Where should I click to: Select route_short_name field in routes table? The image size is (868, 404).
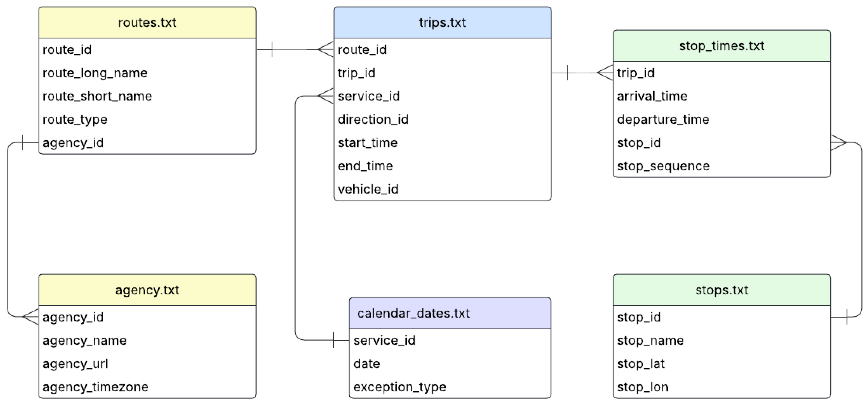pos(97,96)
